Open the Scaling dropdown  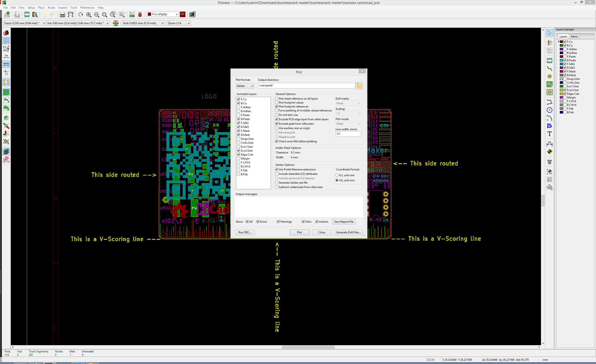pos(348,114)
